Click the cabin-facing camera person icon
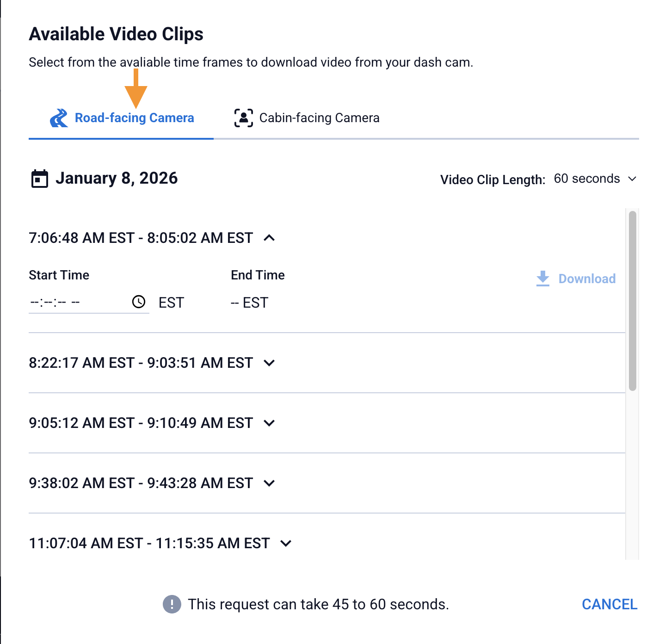 [x=244, y=118]
